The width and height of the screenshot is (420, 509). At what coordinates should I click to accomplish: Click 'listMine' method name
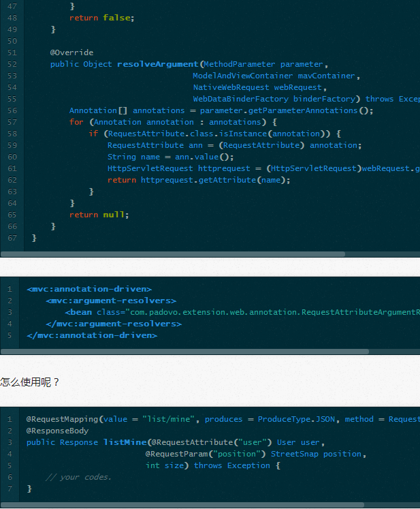pos(125,442)
